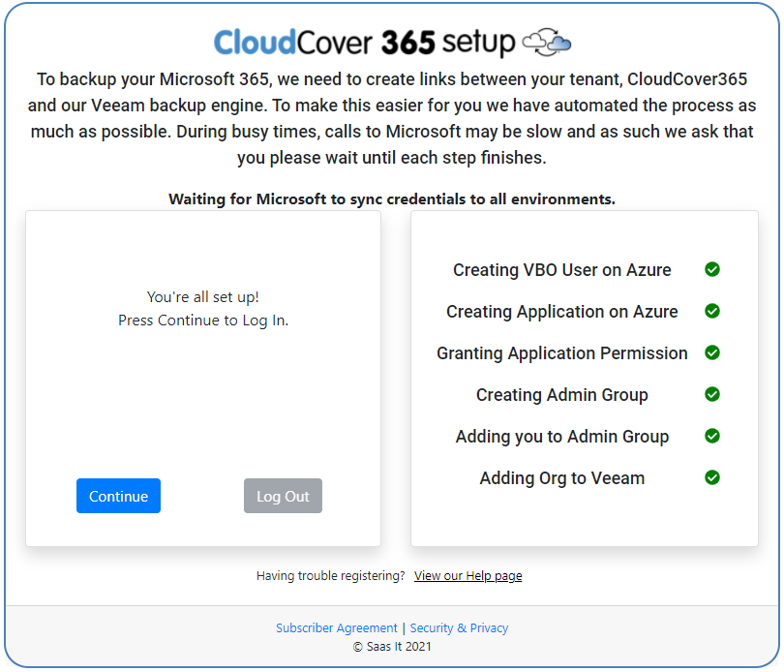Viewport: 784px width, 672px height.
Task: Click the blue Continue button
Action: click(x=118, y=496)
